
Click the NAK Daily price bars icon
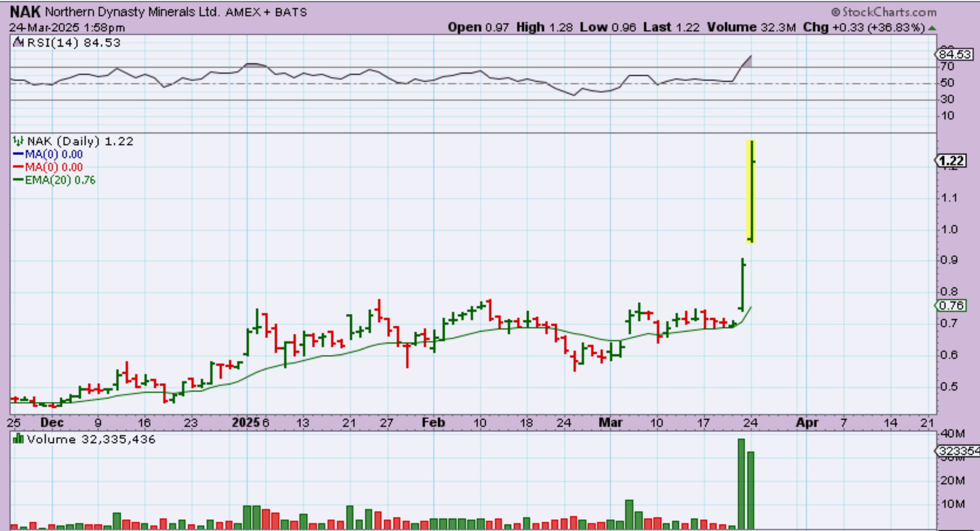[18, 141]
